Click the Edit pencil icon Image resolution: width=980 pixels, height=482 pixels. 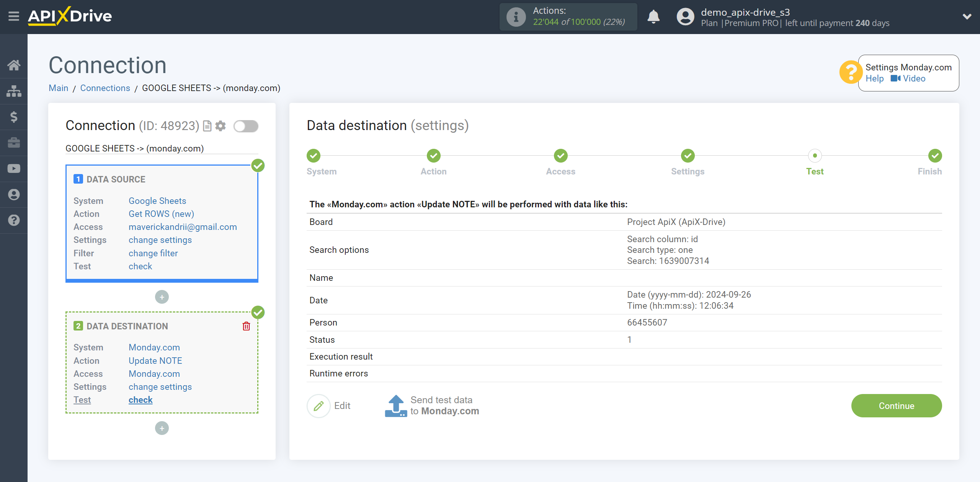click(318, 406)
